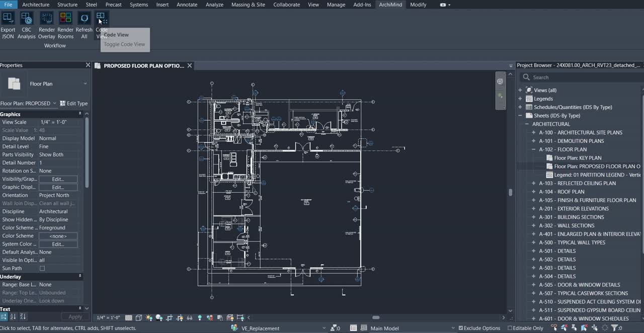Toggle Crop View icon
644x333 pixels.
169,317
